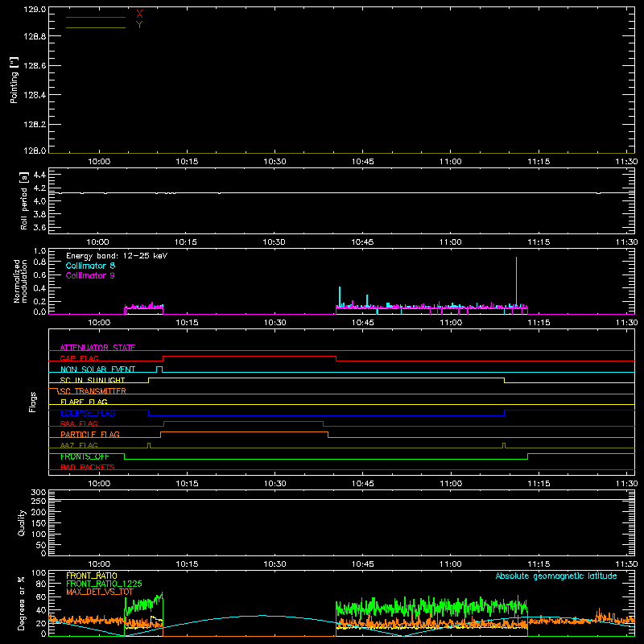
Task: Click the Pointing axis title
Action: click(x=14, y=80)
